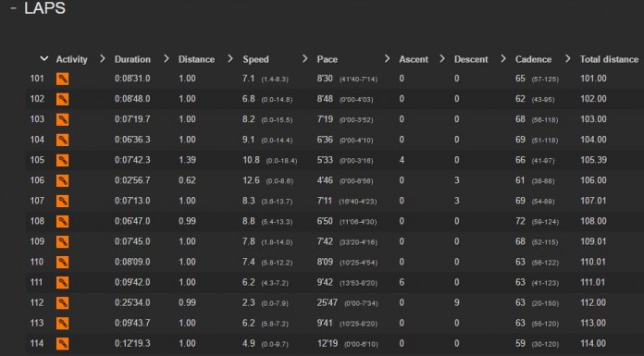The height and width of the screenshot is (356, 644).
Task: Click the orange activity icon for lap 101
Action: [62, 79]
